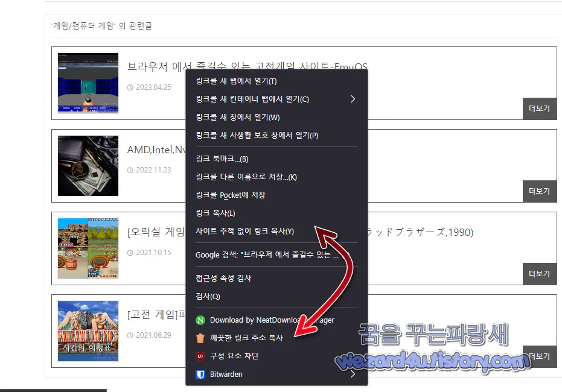Choose Google 검색 menu entry
The width and height of the screenshot is (562, 392).
coord(276,254)
